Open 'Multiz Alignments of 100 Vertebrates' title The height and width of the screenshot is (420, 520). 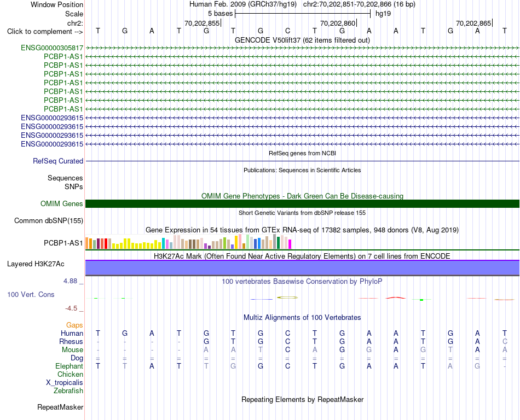coord(302,318)
